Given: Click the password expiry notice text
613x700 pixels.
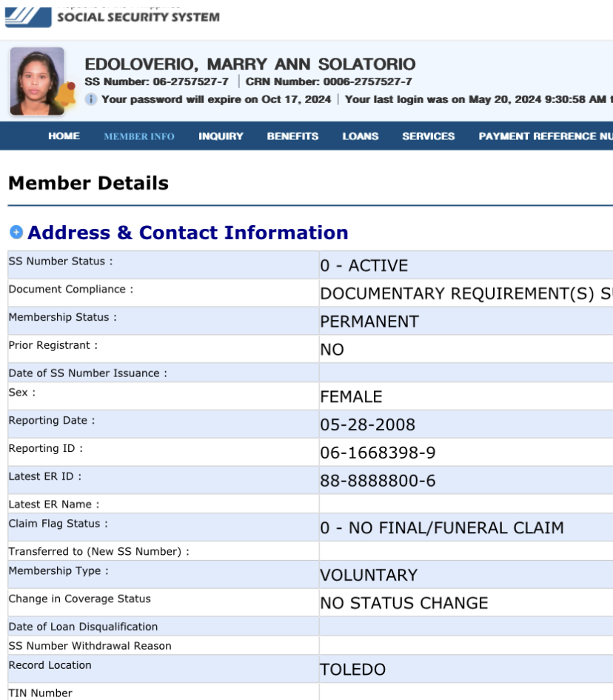Looking at the screenshot, I should (215, 99).
